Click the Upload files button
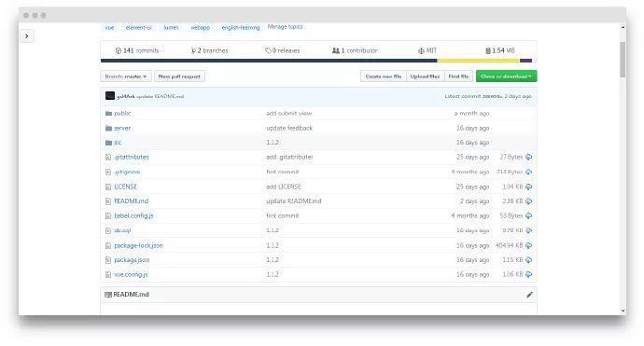 (425, 76)
